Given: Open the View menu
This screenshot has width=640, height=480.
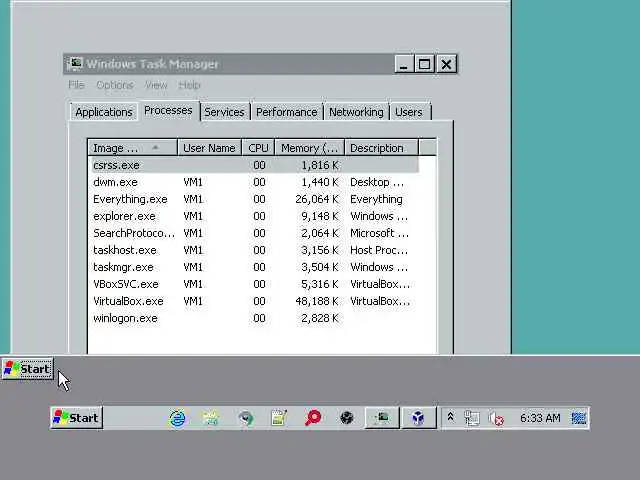Looking at the screenshot, I should (x=156, y=85).
